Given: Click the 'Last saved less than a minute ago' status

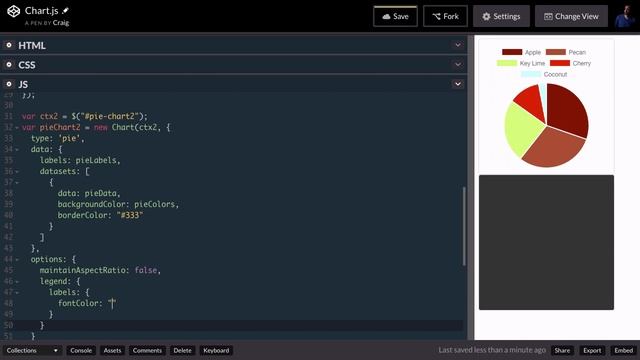Looking at the screenshot, I should click(x=492, y=350).
